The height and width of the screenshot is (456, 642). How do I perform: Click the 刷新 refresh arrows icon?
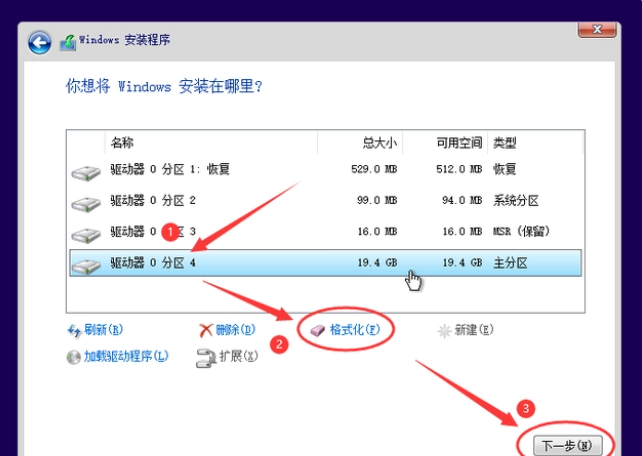pos(73,330)
